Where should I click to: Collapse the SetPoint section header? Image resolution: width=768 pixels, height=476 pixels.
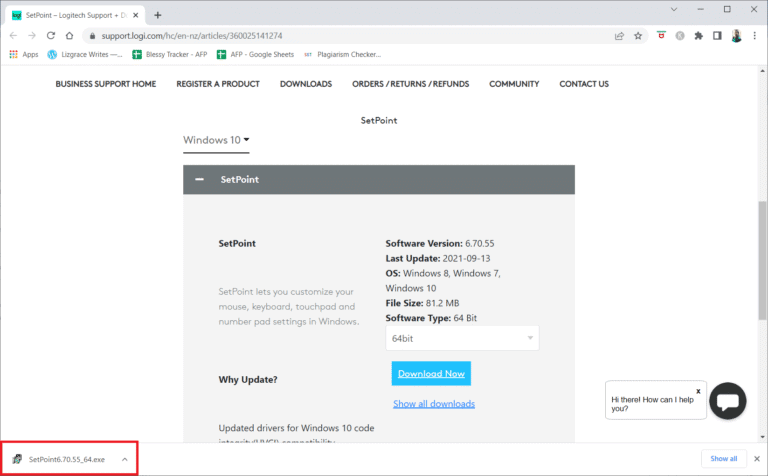tap(200, 179)
